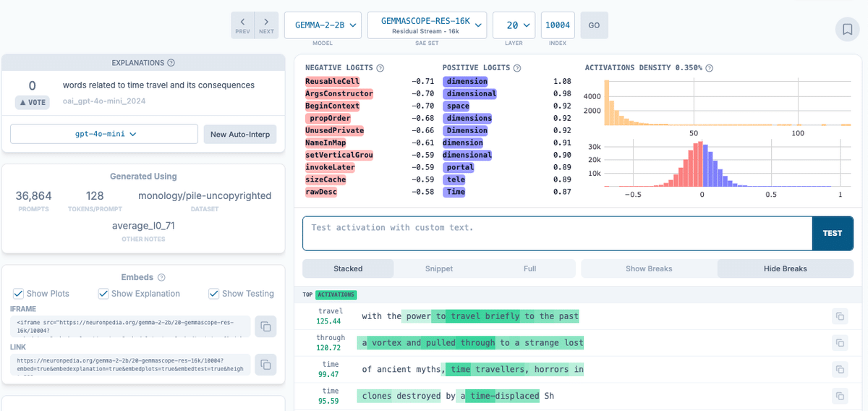Open help icon beside NEGATIVE LOGITS
This screenshot has width=868, height=411.
pyautogui.click(x=380, y=68)
